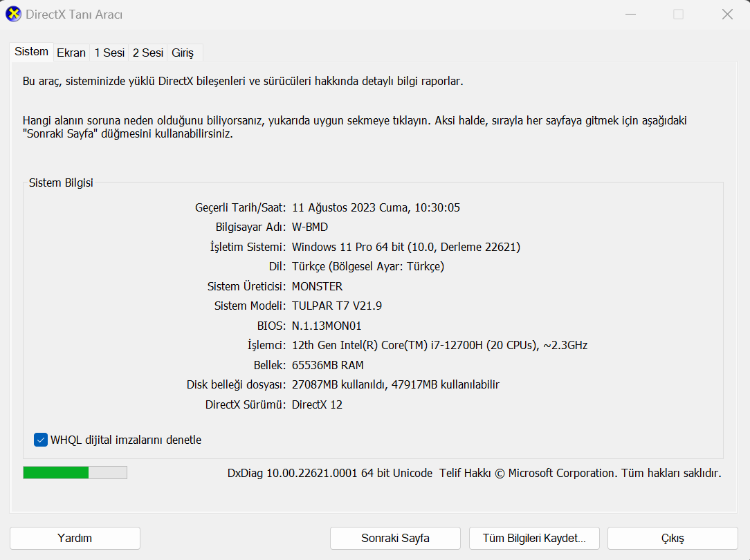Screen dimensions: 750x560
Task: Click the DirectX 12 version value
Action: (x=317, y=404)
